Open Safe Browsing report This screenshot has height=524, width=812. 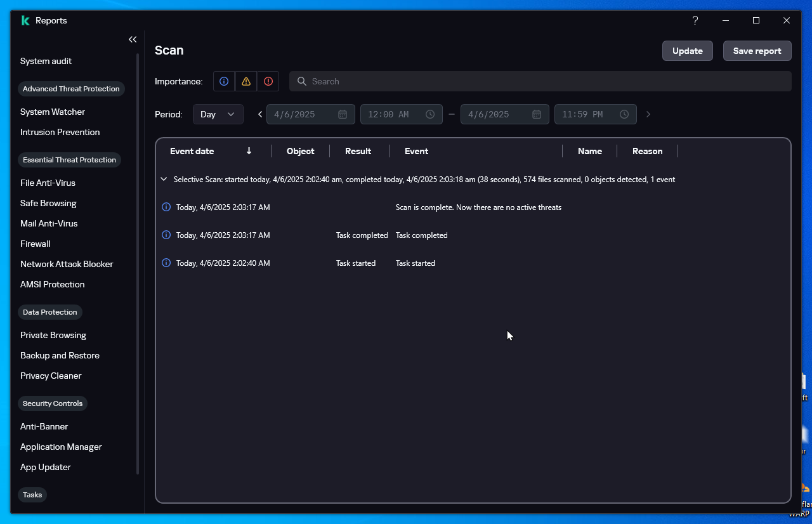48,203
